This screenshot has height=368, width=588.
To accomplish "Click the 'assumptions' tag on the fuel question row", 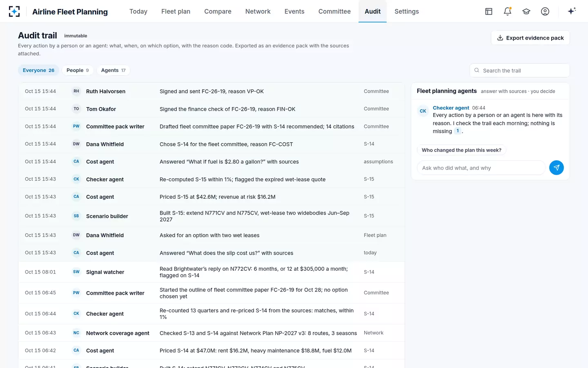I will [x=379, y=162].
